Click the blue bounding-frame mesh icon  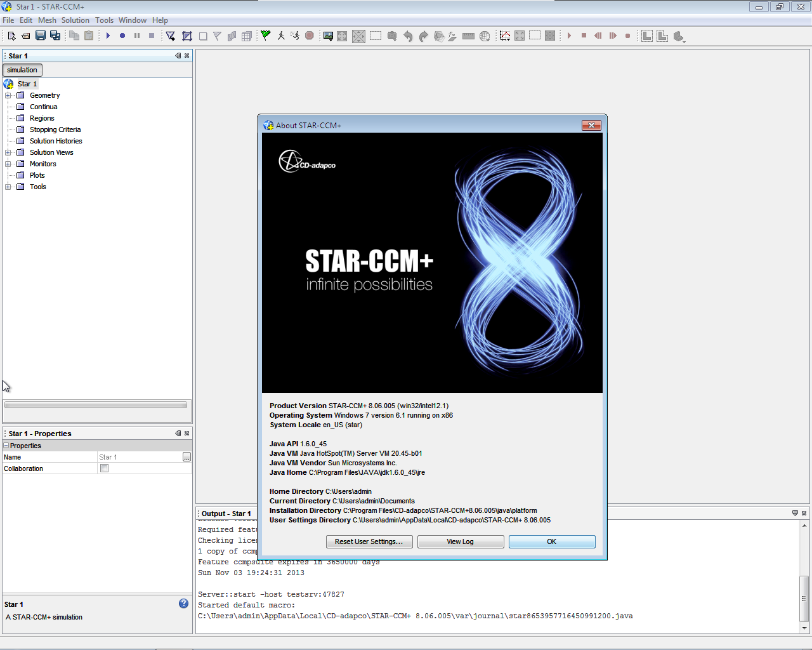[187, 36]
